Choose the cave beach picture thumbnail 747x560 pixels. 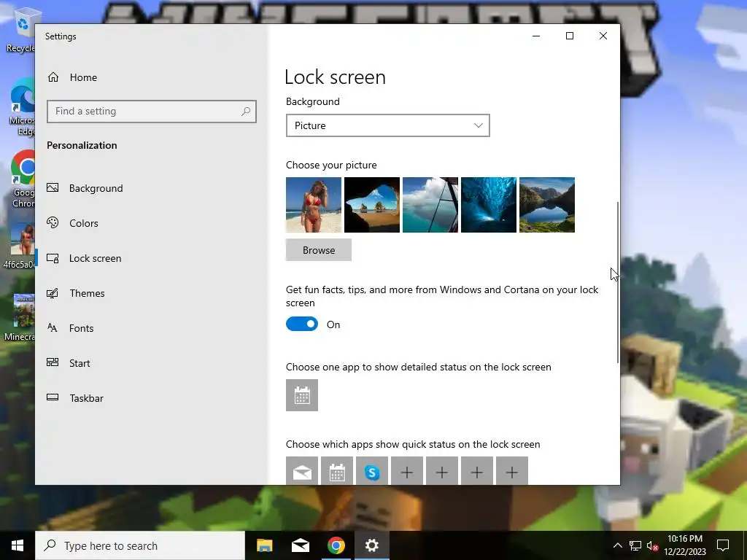coord(372,205)
